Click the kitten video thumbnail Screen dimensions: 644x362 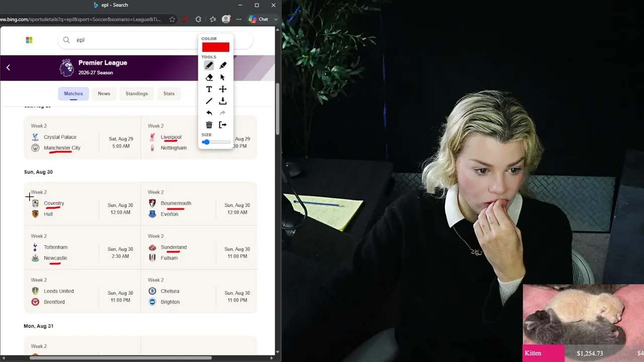(583, 314)
